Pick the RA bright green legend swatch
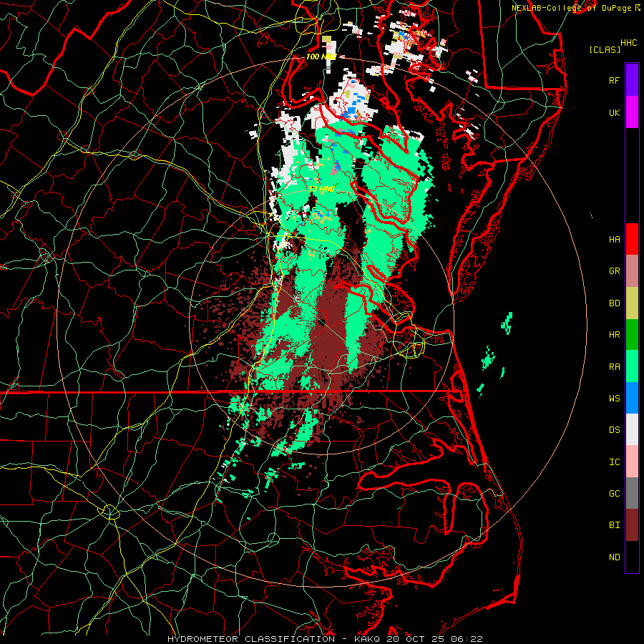 632,366
